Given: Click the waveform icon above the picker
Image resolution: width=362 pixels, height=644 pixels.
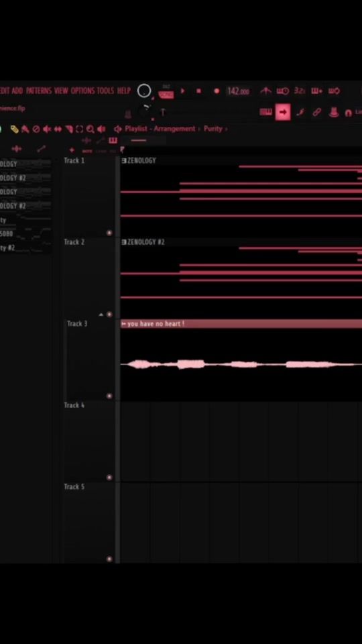Looking at the screenshot, I should coord(16,149).
